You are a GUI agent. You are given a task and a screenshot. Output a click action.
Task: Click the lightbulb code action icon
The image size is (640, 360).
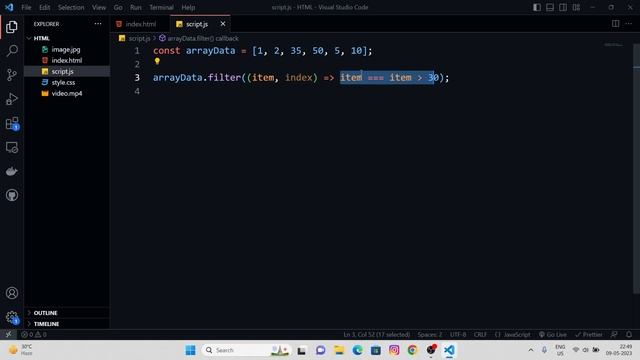[x=157, y=61]
